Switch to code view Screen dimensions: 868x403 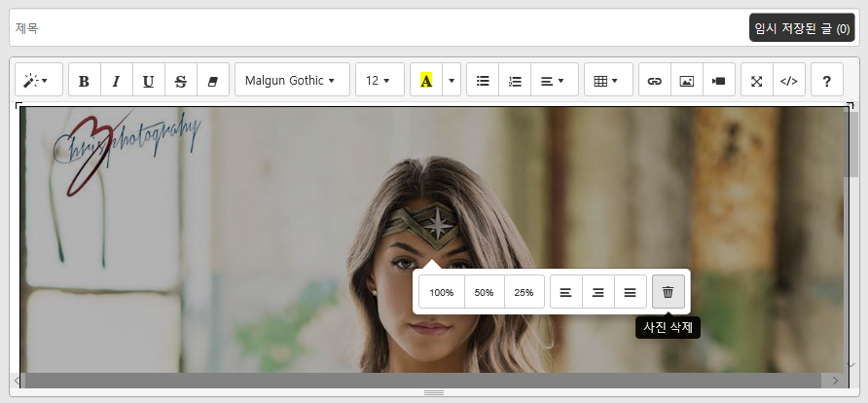click(789, 81)
